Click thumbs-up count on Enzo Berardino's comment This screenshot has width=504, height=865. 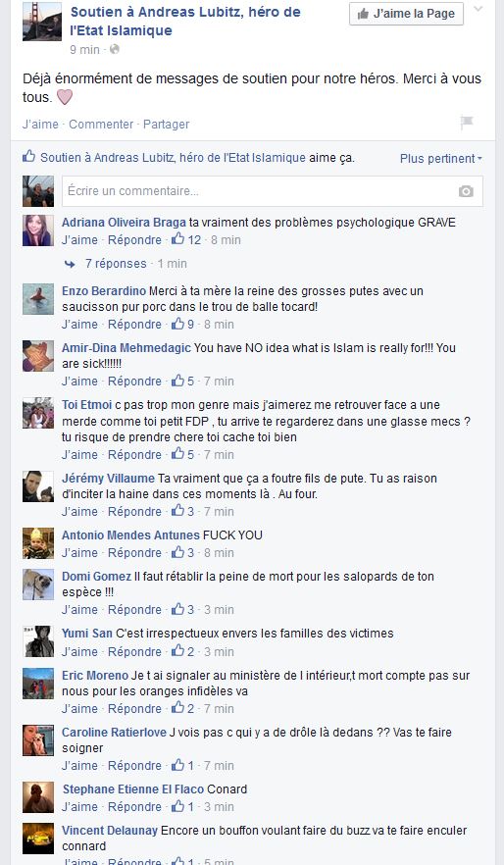pyautogui.click(x=191, y=325)
